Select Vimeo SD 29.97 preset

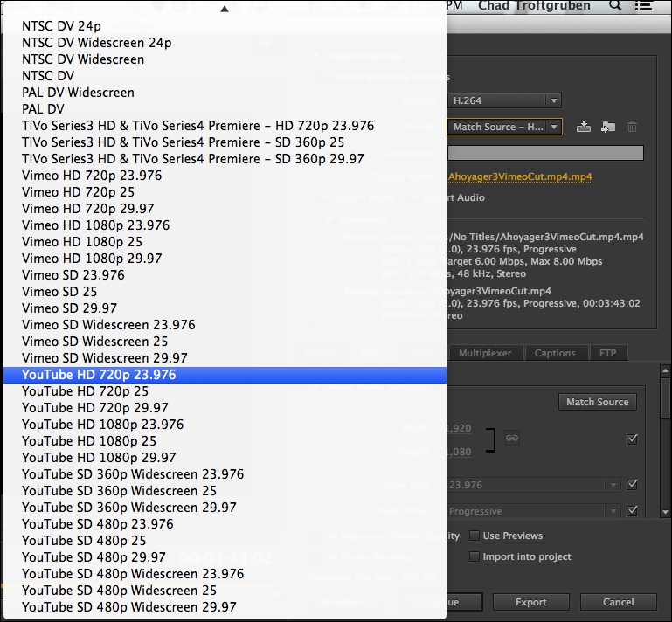[x=225, y=308]
